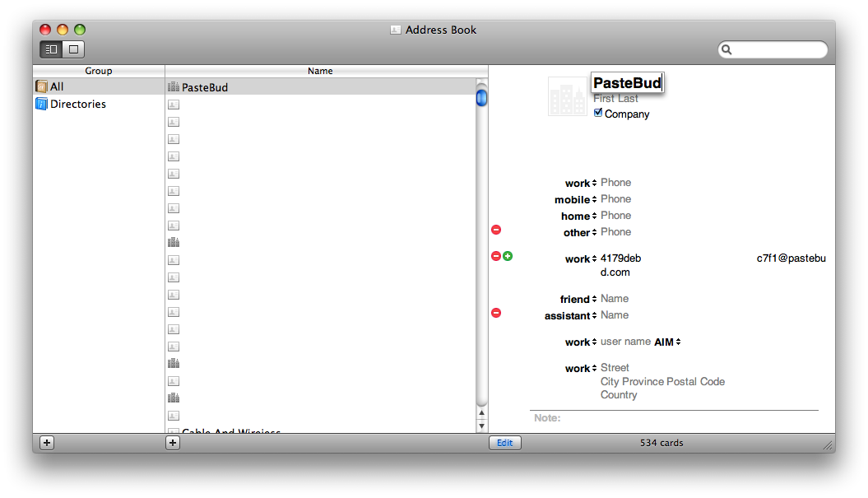Viewport: 868px width, 498px height.
Task: Click the company building picture placeholder
Action: pyautogui.click(x=567, y=97)
